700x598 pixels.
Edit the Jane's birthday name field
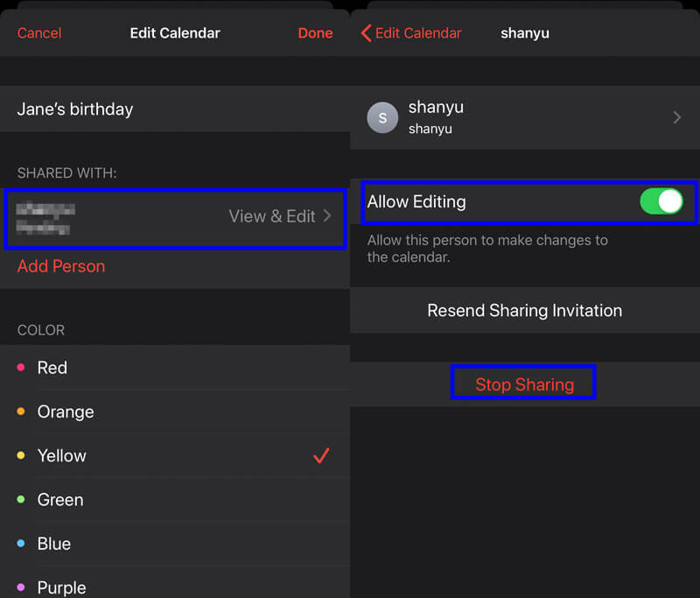click(x=175, y=109)
